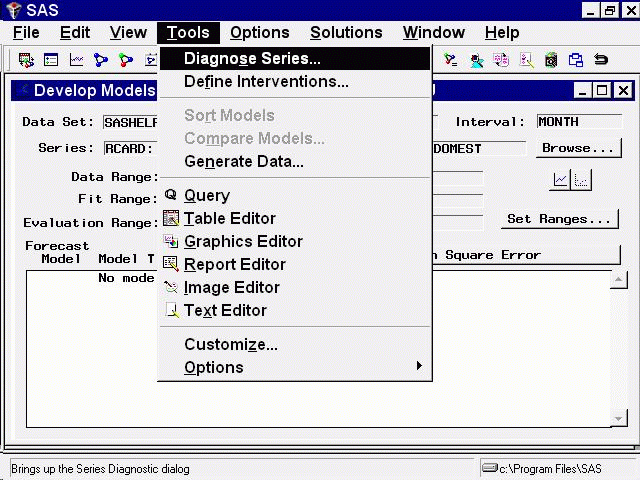Open the File menu
Viewport: 640px width, 480px height.
(26, 33)
